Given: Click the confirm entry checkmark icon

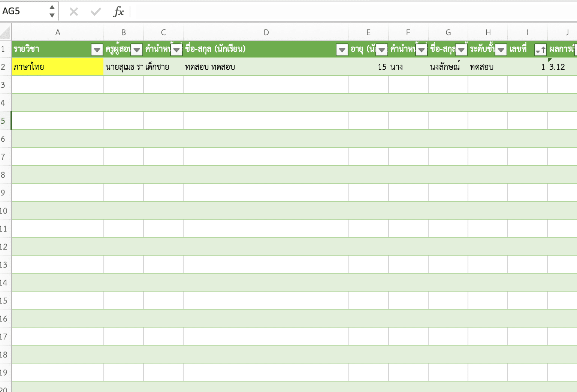Looking at the screenshot, I should coord(96,12).
